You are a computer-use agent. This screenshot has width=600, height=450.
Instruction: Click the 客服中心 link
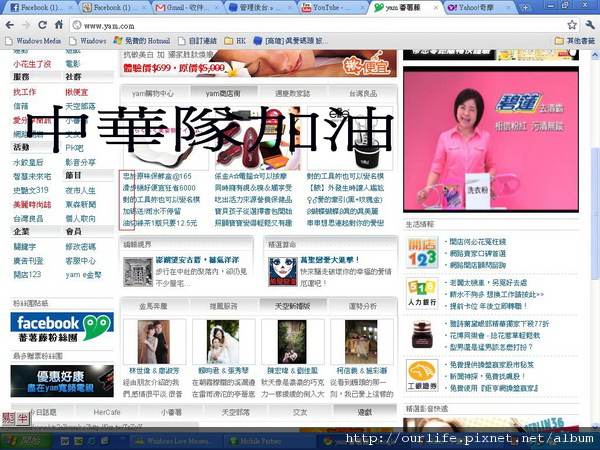[x=80, y=261]
